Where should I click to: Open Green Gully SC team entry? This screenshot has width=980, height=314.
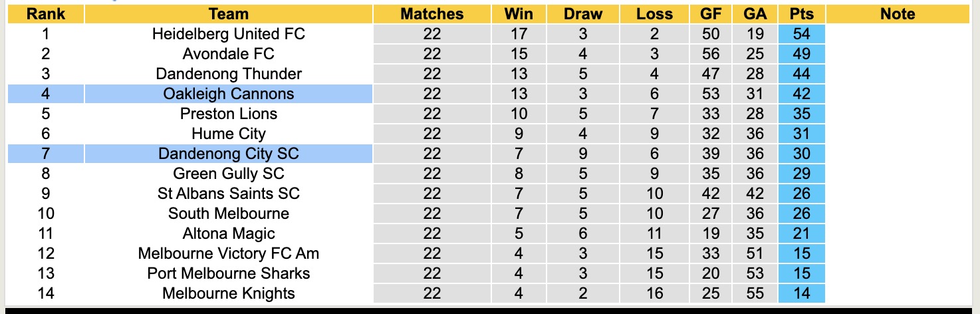tap(228, 174)
